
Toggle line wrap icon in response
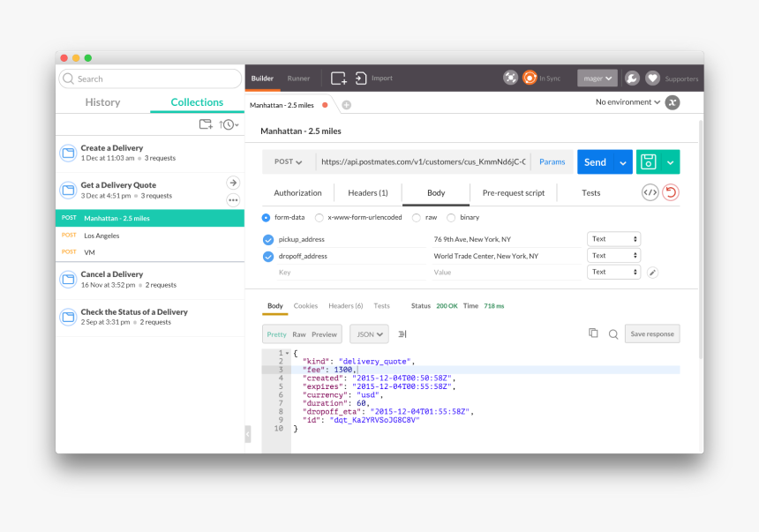click(402, 334)
